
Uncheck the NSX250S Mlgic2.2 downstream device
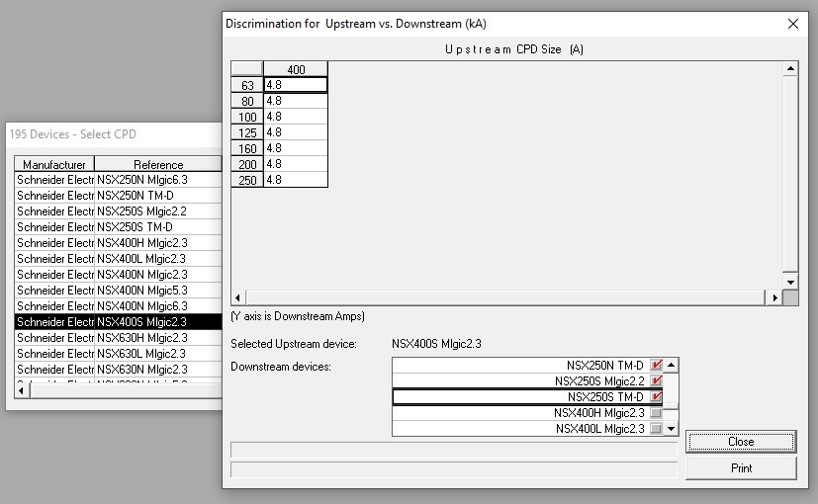(656, 380)
